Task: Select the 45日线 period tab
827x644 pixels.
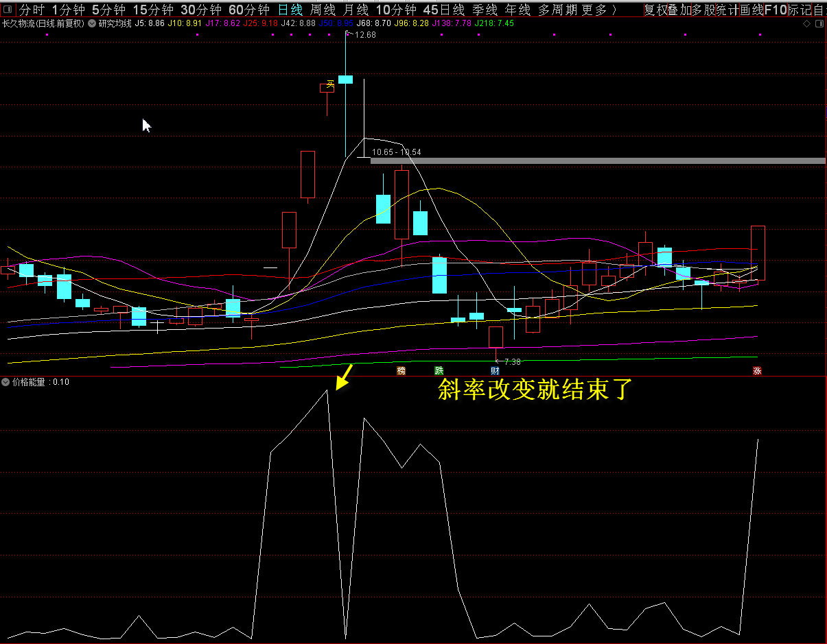Action: point(444,10)
